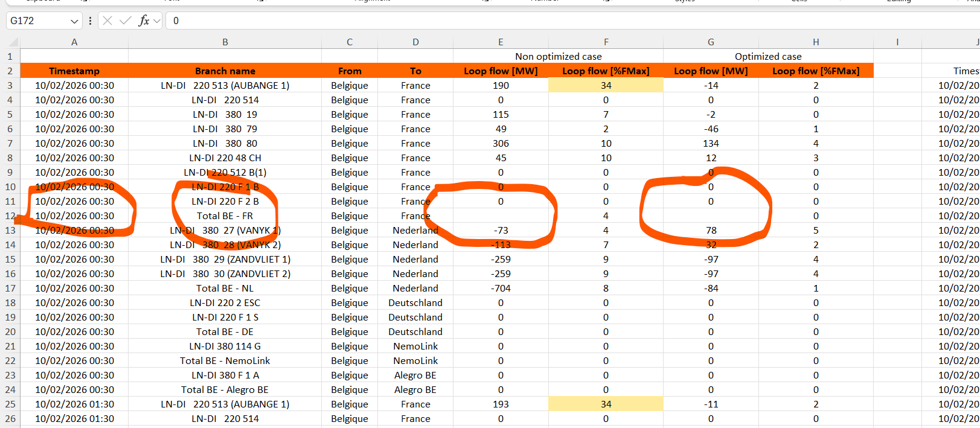Viewport: 980px width, 428px height.
Task: Select the Total BE - NL cell
Action: click(225, 289)
